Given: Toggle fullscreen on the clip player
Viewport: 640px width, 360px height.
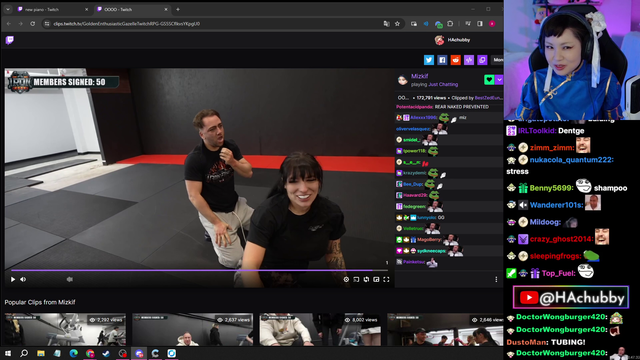Looking at the screenshot, I should tap(386, 279).
